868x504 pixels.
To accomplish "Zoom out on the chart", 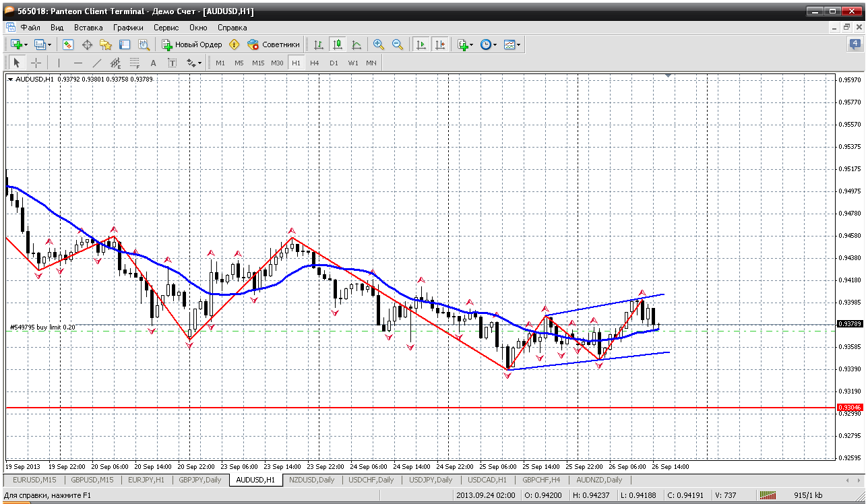I will pos(398,44).
